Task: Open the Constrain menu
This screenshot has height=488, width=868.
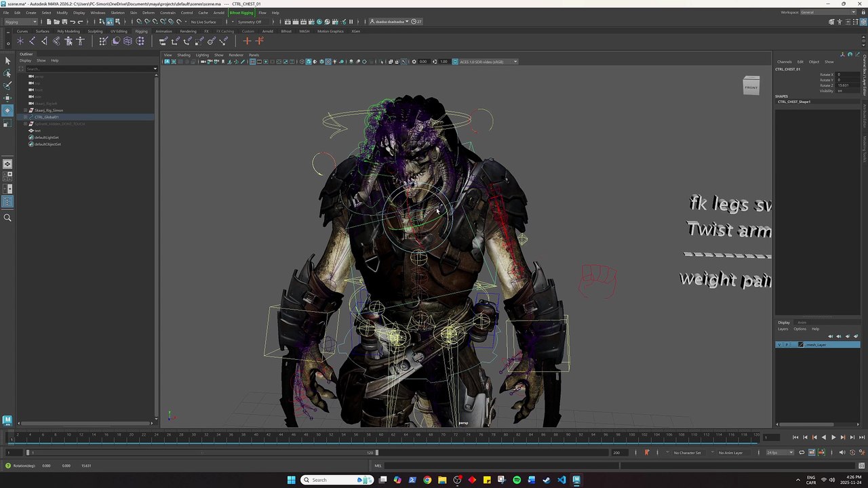Action: click(167, 12)
